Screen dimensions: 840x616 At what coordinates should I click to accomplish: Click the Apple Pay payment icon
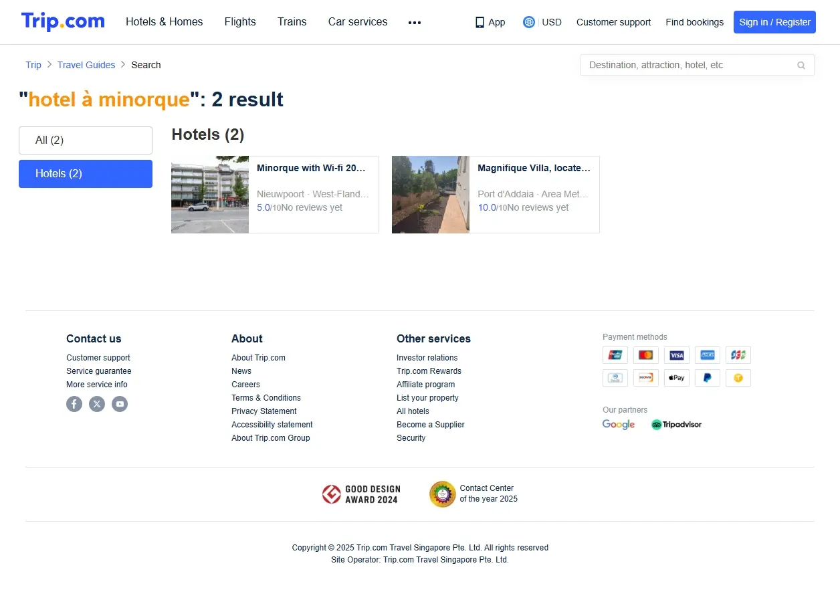point(677,378)
